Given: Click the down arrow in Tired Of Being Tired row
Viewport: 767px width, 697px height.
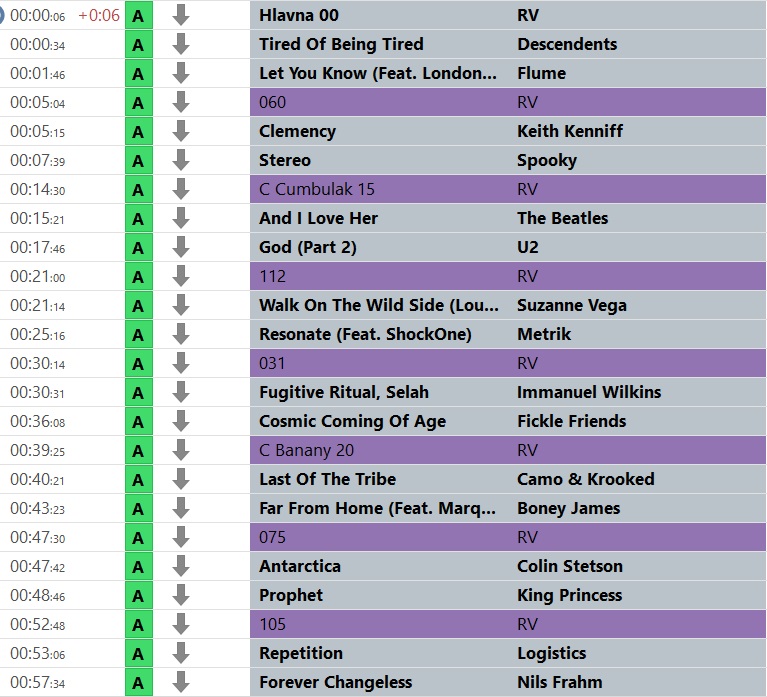Looking at the screenshot, I should 180,44.
